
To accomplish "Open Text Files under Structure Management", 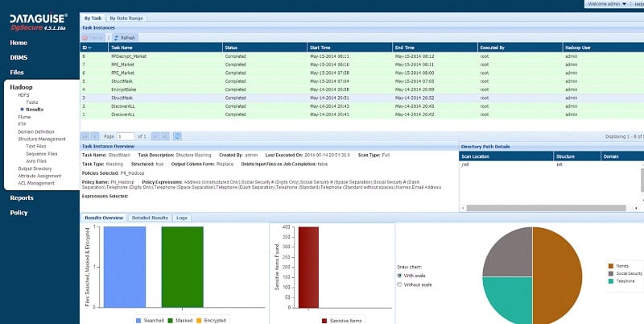I will pos(36,147).
